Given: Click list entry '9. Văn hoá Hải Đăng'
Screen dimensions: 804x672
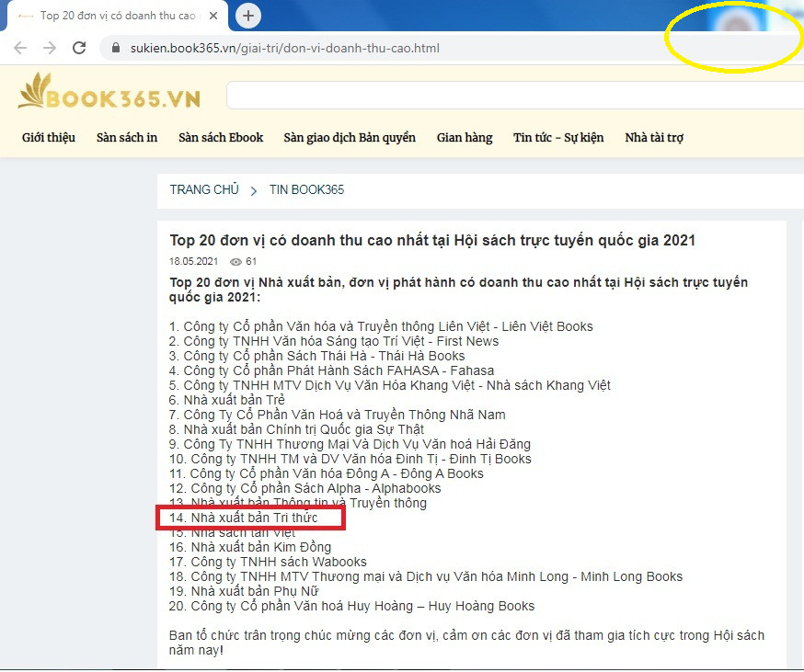Looking at the screenshot, I should tap(350, 444).
